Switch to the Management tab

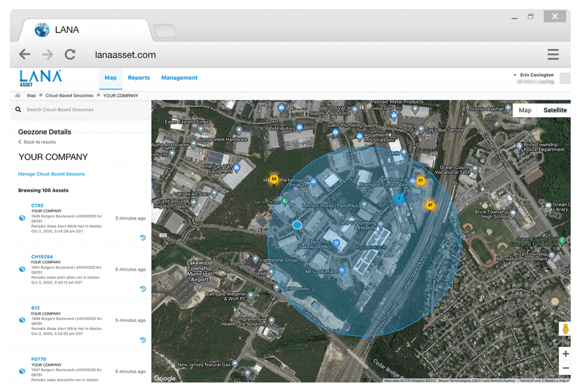click(x=179, y=78)
